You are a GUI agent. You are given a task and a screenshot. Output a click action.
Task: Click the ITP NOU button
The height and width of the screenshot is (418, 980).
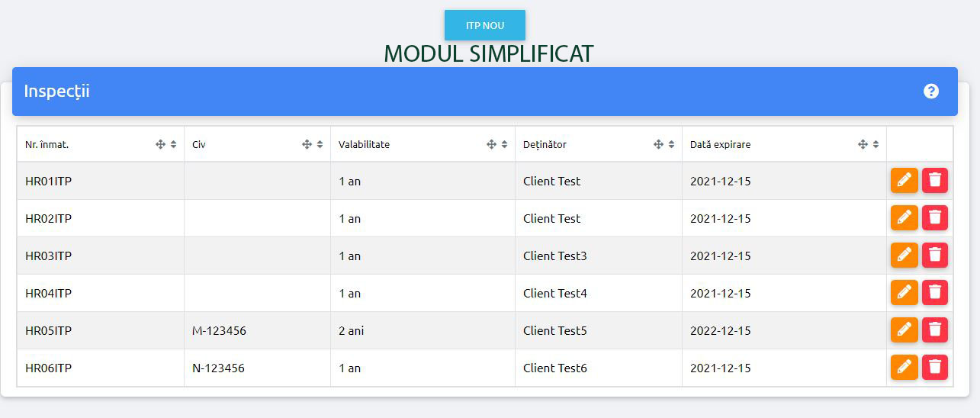pyautogui.click(x=485, y=25)
